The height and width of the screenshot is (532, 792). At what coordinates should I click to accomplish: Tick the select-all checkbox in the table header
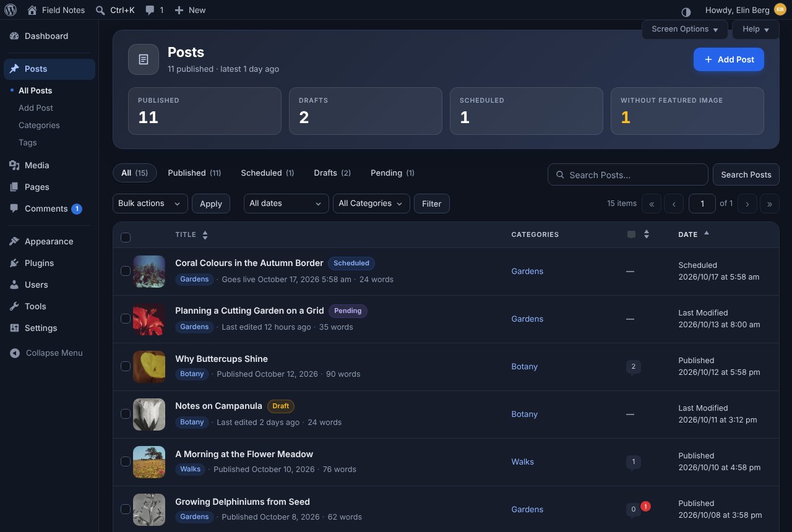pyautogui.click(x=126, y=238)
